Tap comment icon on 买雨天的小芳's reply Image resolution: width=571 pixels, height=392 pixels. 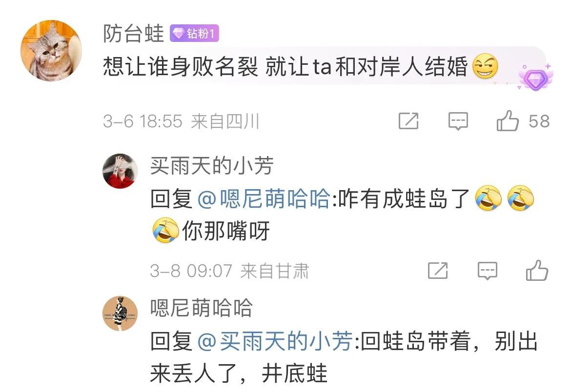[x=487, y=271]
